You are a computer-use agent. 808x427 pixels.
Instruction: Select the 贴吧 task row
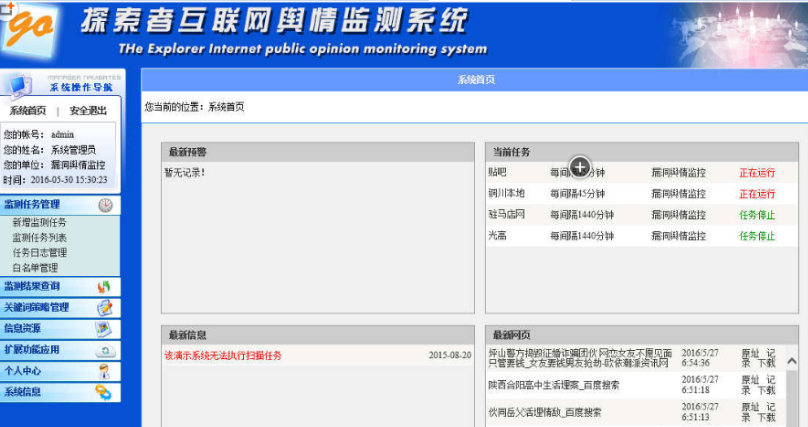click(x=642, y=173)
